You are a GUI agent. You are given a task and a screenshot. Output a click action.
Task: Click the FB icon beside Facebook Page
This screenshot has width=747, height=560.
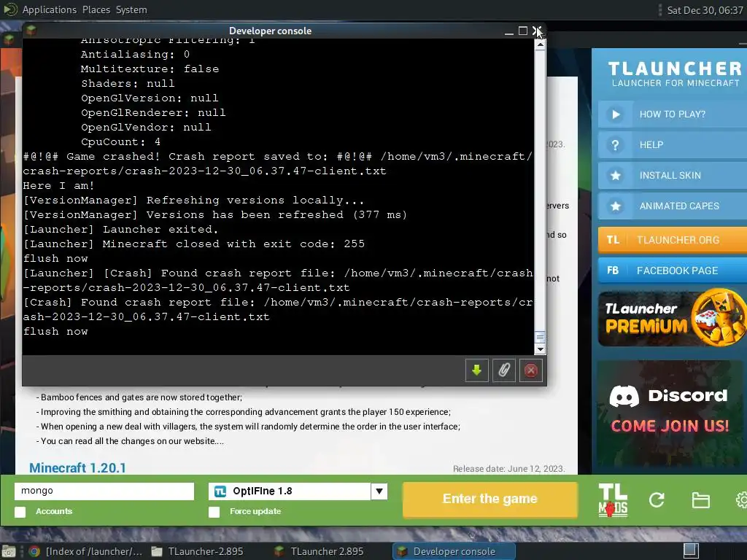click(613, 271)
